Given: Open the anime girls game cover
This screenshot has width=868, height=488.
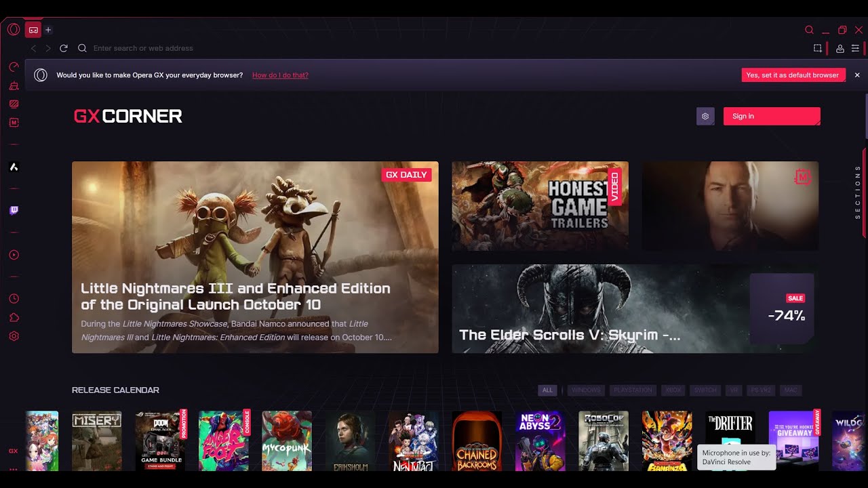Looking at the screenshot, I should click(x=42, y=441).
